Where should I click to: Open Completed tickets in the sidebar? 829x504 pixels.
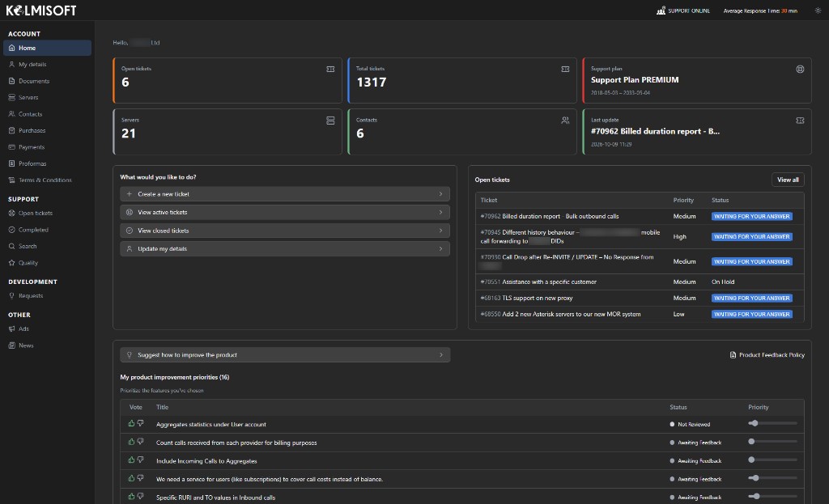[47, 230]
